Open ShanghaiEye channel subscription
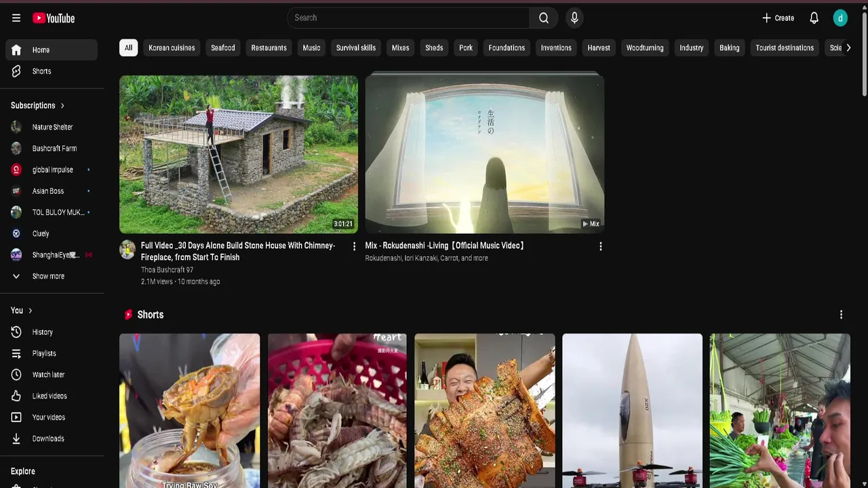The height and width of the screenshot is (488, 868). coord(52,255)
